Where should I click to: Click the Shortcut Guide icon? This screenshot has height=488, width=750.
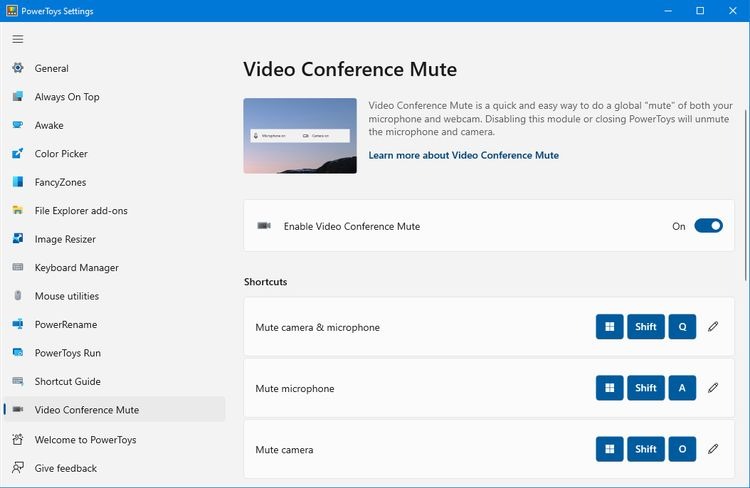[18, 381]
